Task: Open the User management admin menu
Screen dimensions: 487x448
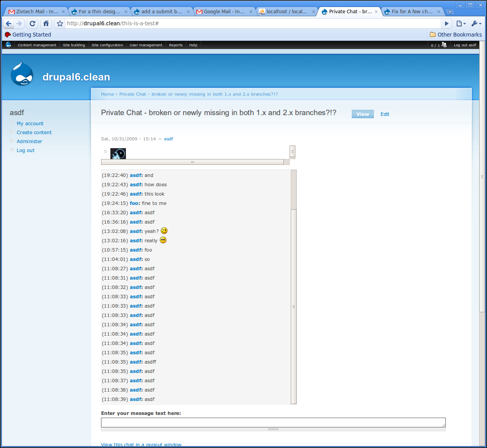Action: (146, 45)
